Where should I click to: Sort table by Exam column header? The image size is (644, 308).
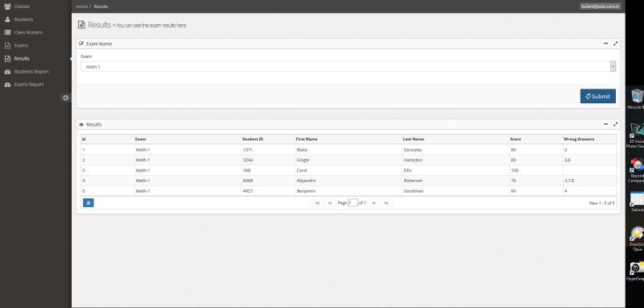click(188, 139)
